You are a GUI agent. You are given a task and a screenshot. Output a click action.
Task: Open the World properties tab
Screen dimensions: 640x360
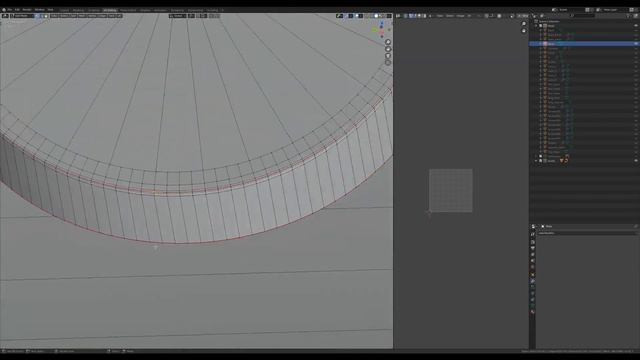tap(533, 267)
